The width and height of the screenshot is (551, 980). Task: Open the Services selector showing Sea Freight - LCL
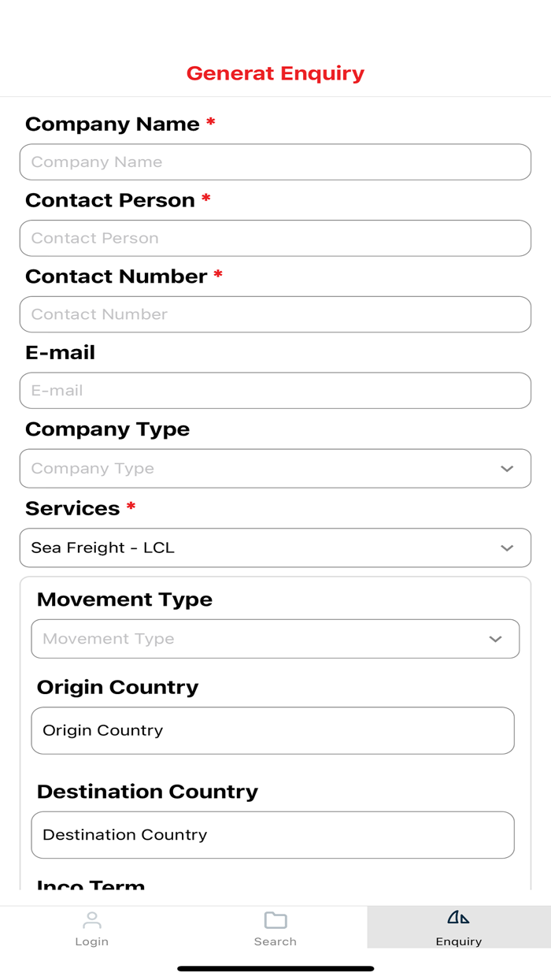coord(275,548)
